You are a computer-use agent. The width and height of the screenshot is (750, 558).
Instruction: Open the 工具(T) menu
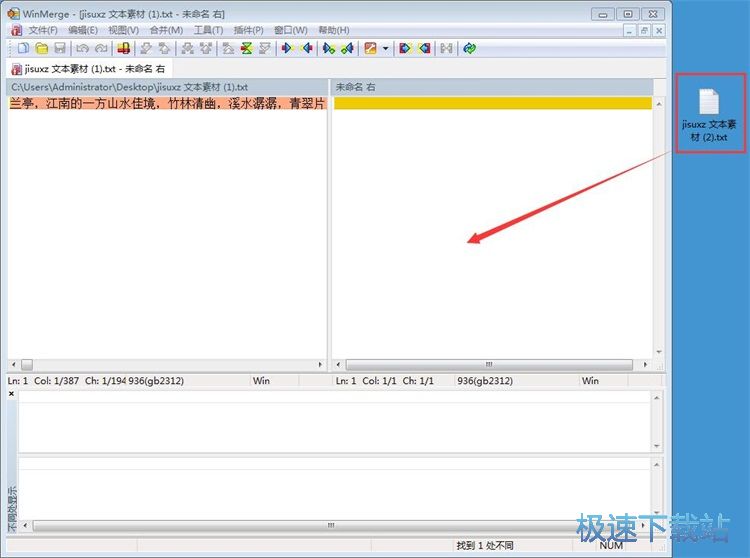(x=208, y=30)
